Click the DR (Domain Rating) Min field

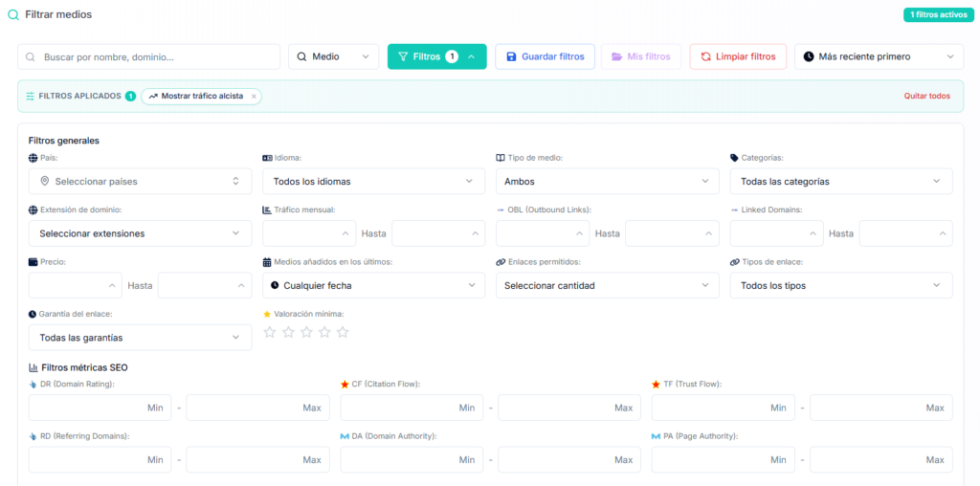point(100,408)
